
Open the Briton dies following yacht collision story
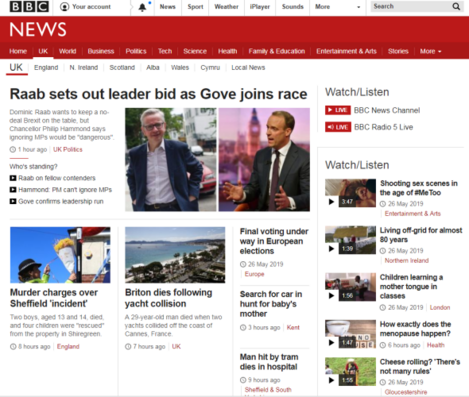pos(168,298)
